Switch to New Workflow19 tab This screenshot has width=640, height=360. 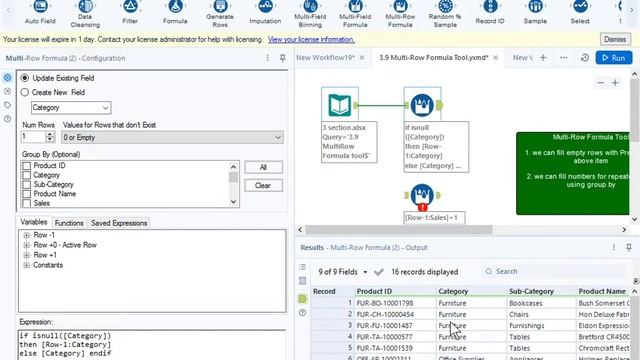coord(325,58)
